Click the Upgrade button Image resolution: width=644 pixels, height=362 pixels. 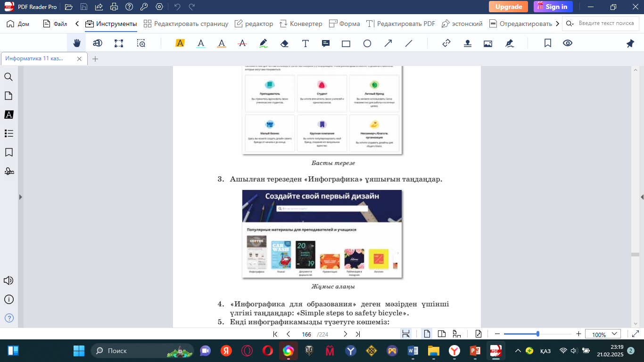pyautogui.click(x=509, y=7)
